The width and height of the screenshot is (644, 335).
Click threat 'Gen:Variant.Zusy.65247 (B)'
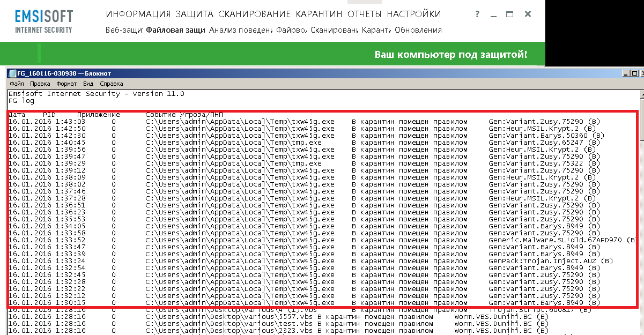point(544,143)
